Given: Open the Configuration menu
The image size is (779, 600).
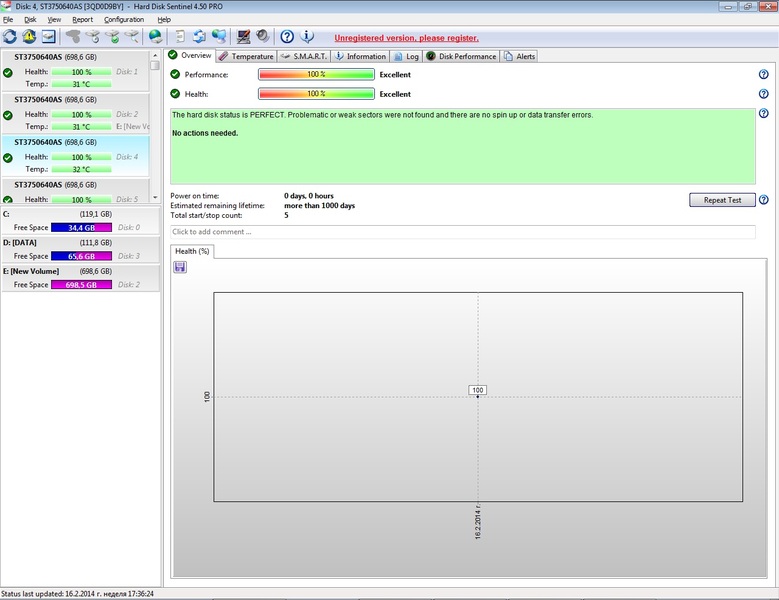Looking at the screenshot, I should [x=124, y=19].
